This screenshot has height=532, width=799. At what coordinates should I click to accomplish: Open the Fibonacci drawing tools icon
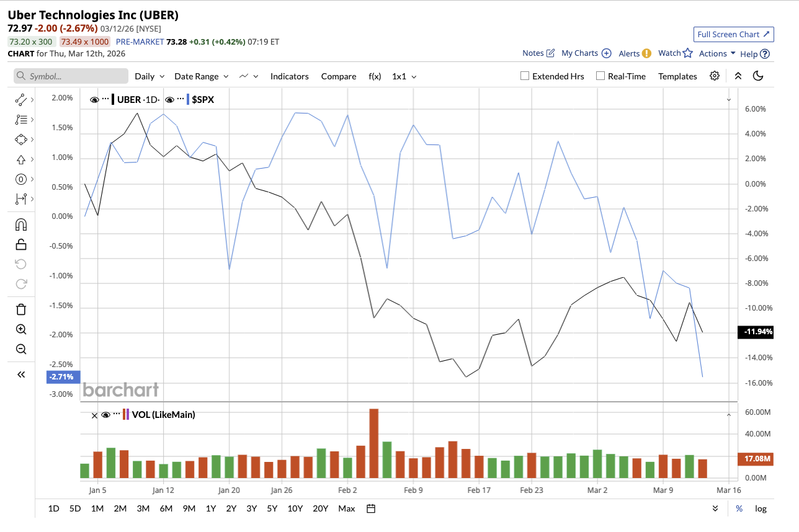coord(21,119)
